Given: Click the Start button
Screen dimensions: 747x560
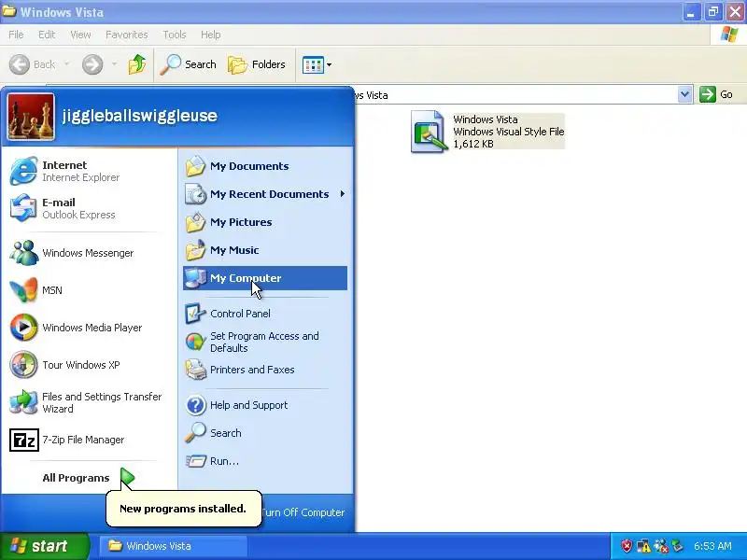Looking at the screenshot, I should coord(45,546).
